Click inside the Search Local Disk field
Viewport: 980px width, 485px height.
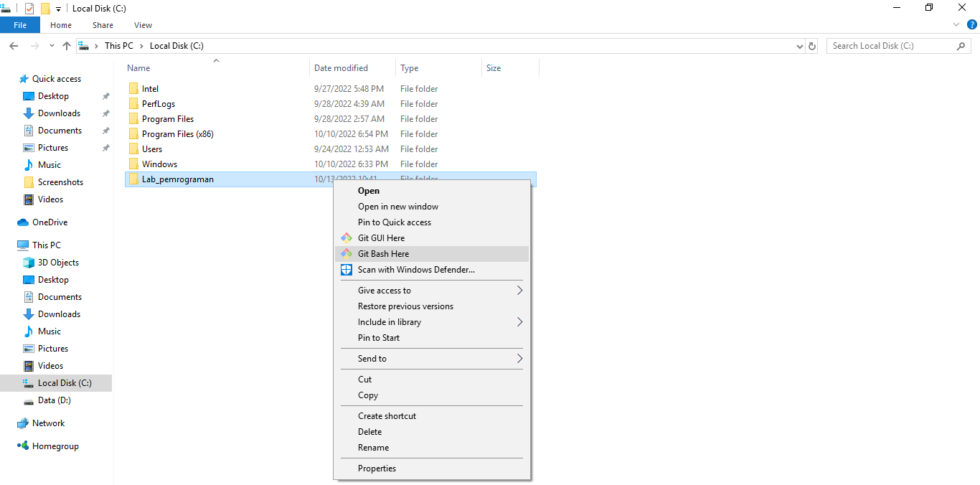point(890,45)
